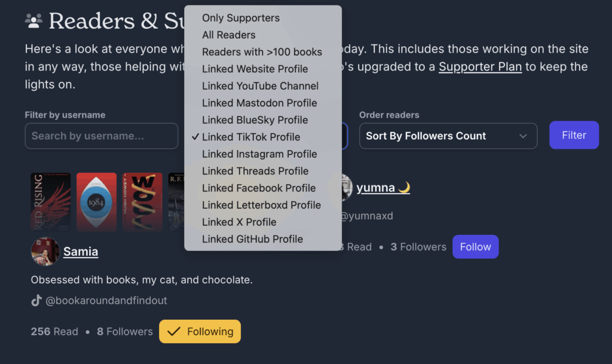Open Samia's profile avatar
This screenshot has width=612, height=364.
click(x=45, y=252)
